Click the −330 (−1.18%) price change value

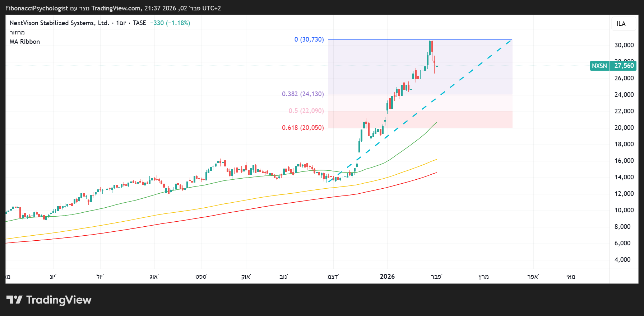[x=170, y=23]
